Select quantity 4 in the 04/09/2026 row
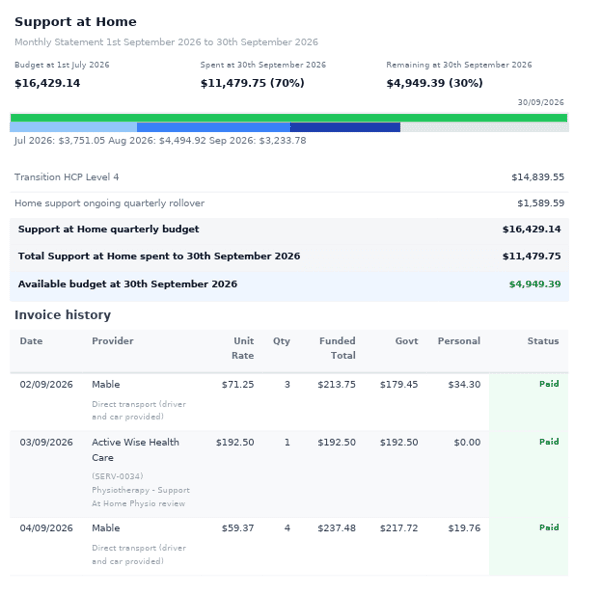The height and width of the screenshot is (594, 602). tap(287, 528)
